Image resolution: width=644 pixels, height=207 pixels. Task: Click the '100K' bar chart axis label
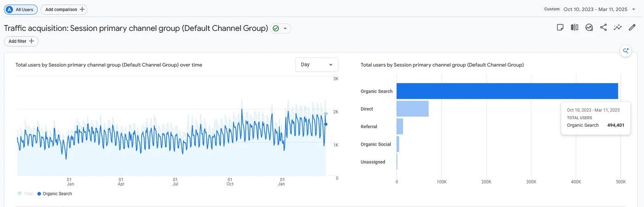[x=441, y=182]
